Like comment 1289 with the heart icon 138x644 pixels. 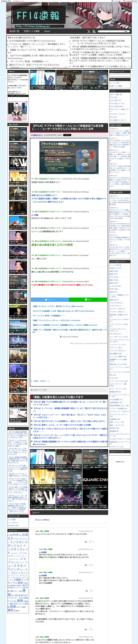tap(91, 591)
